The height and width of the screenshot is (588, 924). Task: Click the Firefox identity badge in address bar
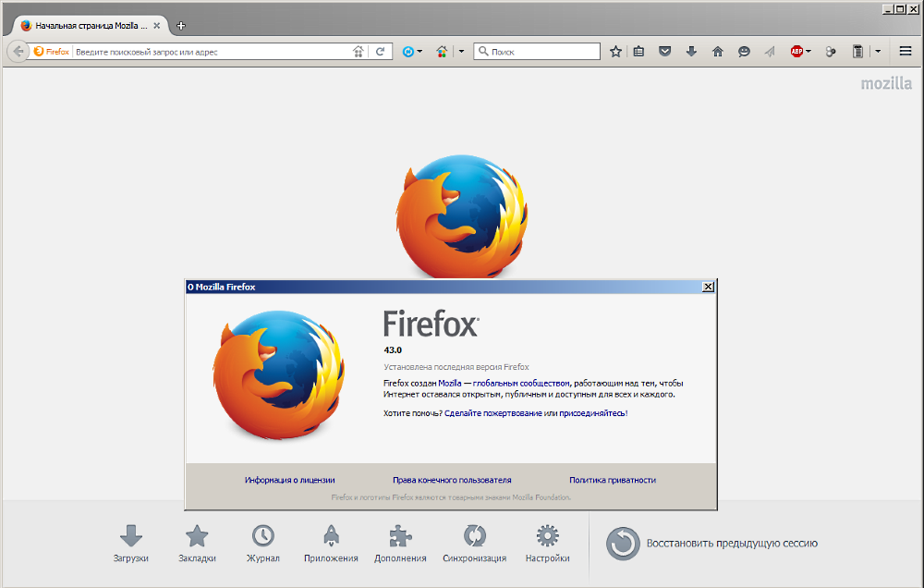(52, 52)
